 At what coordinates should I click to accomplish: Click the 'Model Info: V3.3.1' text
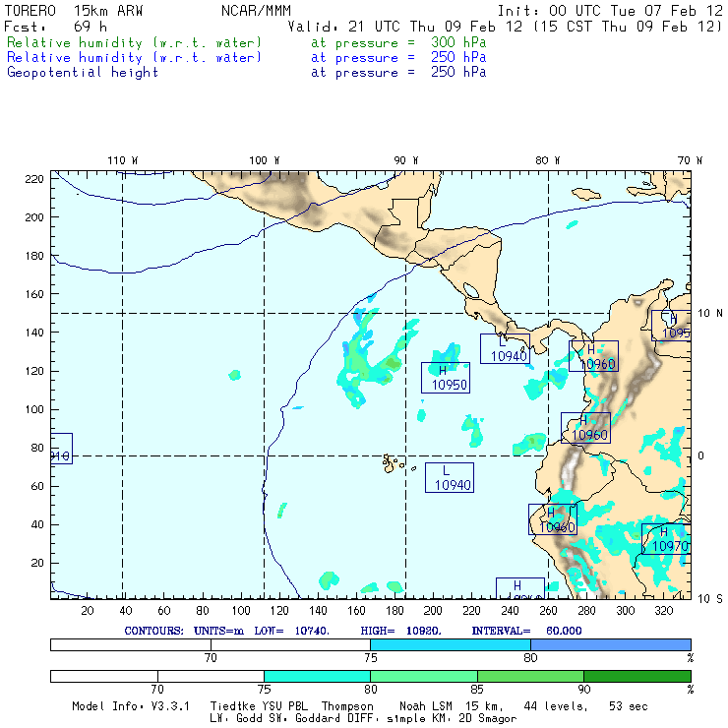(131, 706)
